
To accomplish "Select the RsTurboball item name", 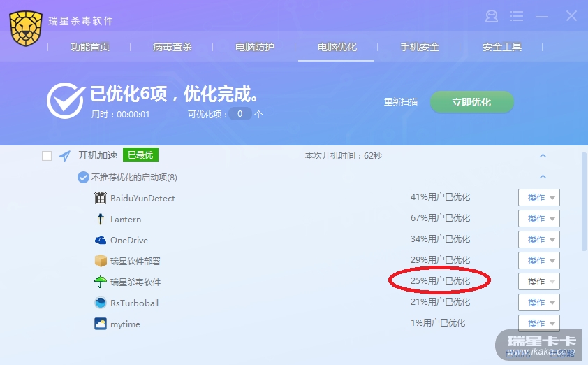I will [134, 303].
